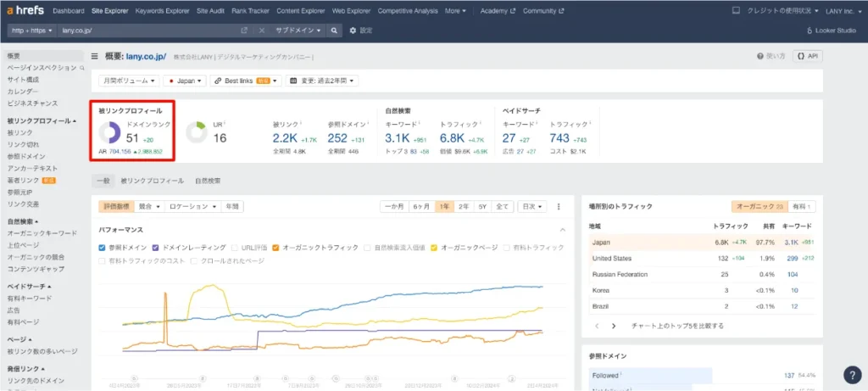The height and width of the screenshot is (391, 868).
Task: Open Content Explorer
Action: [301, 10]
